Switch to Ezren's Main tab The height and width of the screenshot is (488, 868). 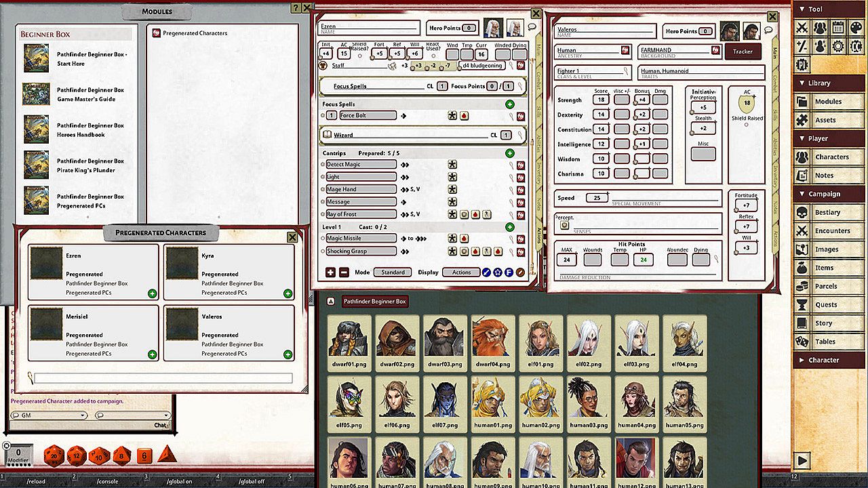[x=538, y=49]
